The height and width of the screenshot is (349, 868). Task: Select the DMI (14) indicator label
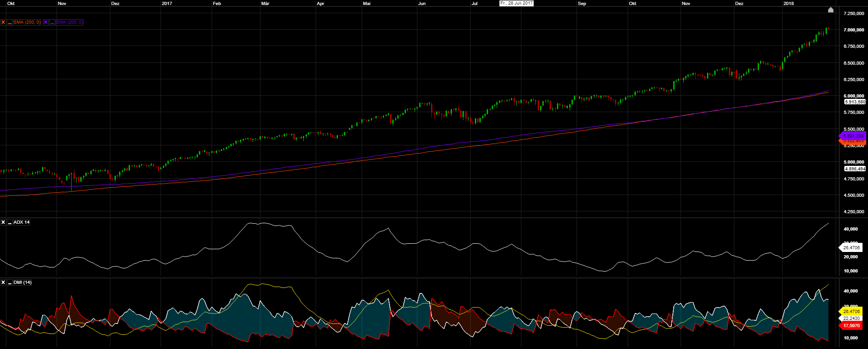22,282
